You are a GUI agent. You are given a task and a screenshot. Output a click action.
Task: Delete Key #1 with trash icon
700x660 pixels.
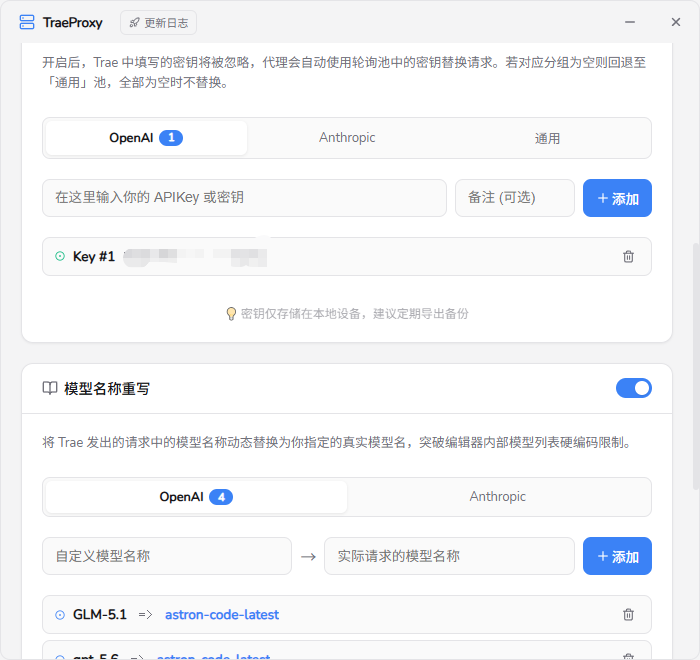[628, 256]
